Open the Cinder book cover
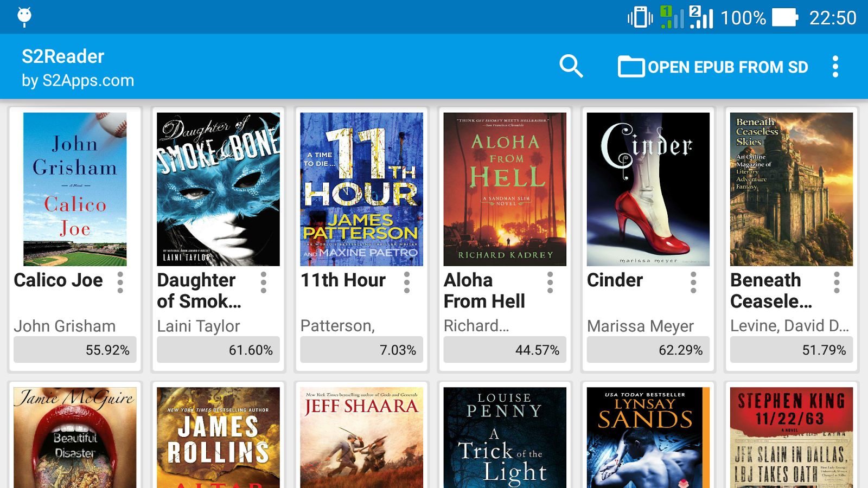868x488 pixels. 648,189
